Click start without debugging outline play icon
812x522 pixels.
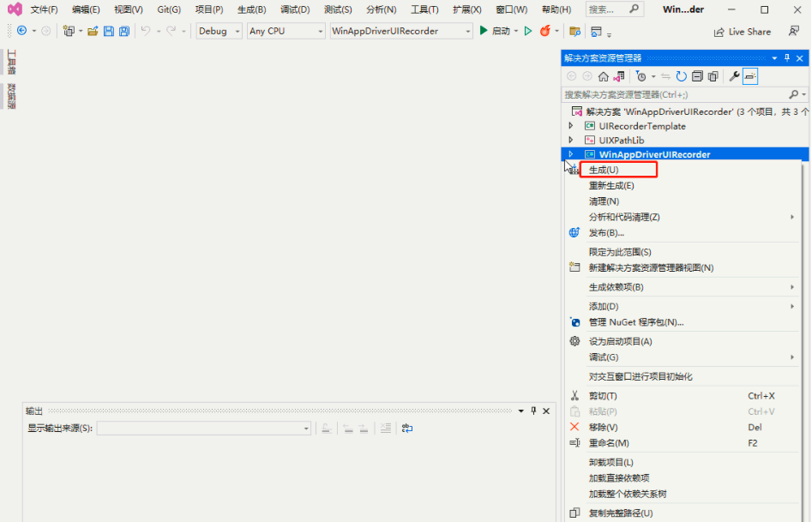coord(527,31)
